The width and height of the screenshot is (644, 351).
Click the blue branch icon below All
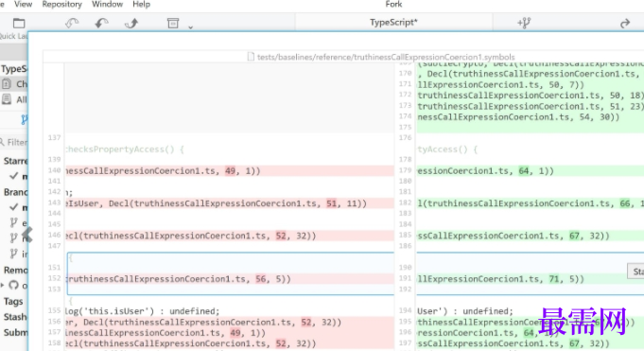click(25, 119)
